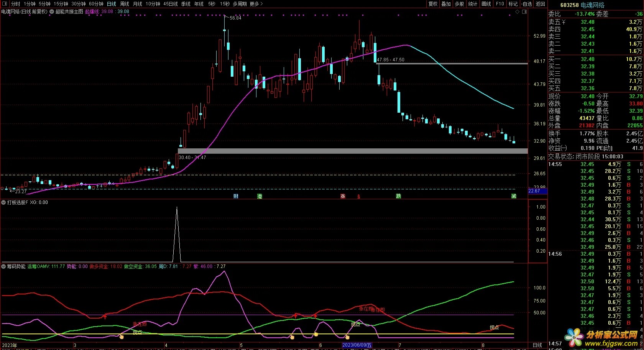The height and width of the screenshot is (350, 644).
Task: Click the 买五 price 32.36
Action: coord(588,88)
